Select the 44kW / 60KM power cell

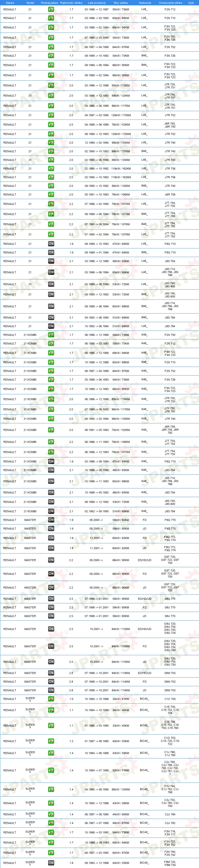pyautogui.click(x=121, y=814)
